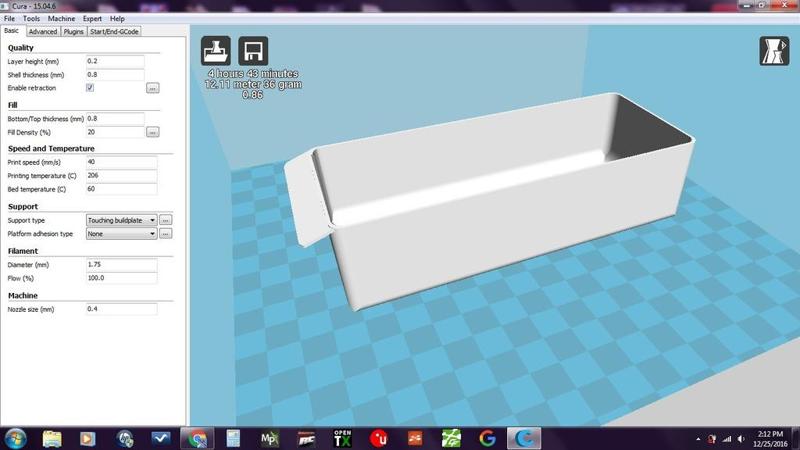Open Platform adhesion settings ellipsis button
This screenshot has height=450, width=800.
165,234
